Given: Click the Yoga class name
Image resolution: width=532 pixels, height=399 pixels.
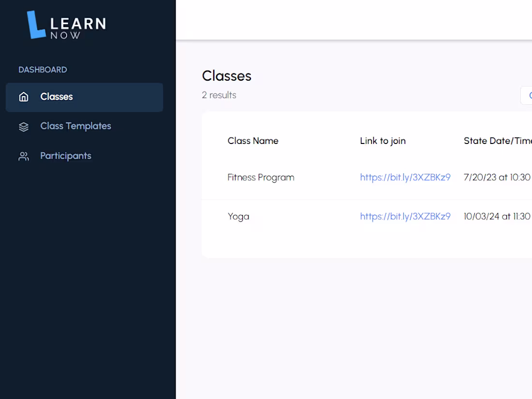Looking at the screenshot, I should click(238, 216).
